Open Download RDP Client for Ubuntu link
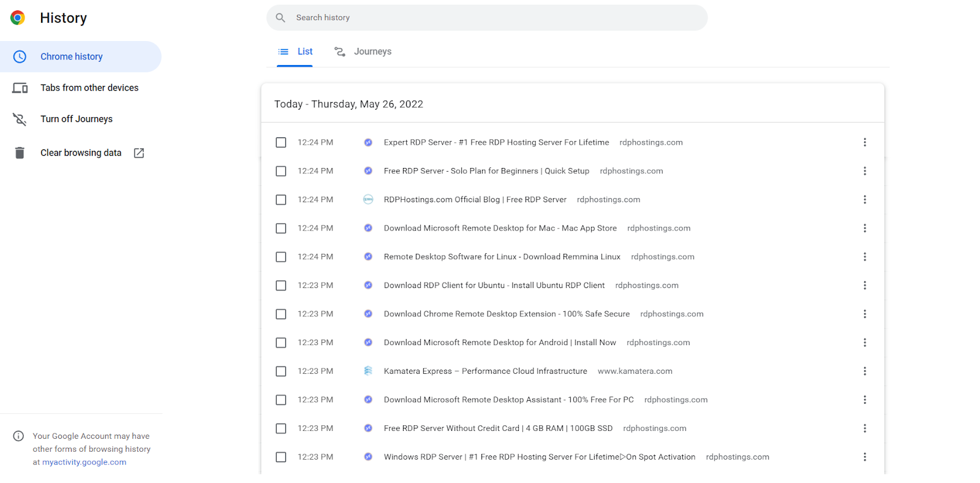 [494, 285]
